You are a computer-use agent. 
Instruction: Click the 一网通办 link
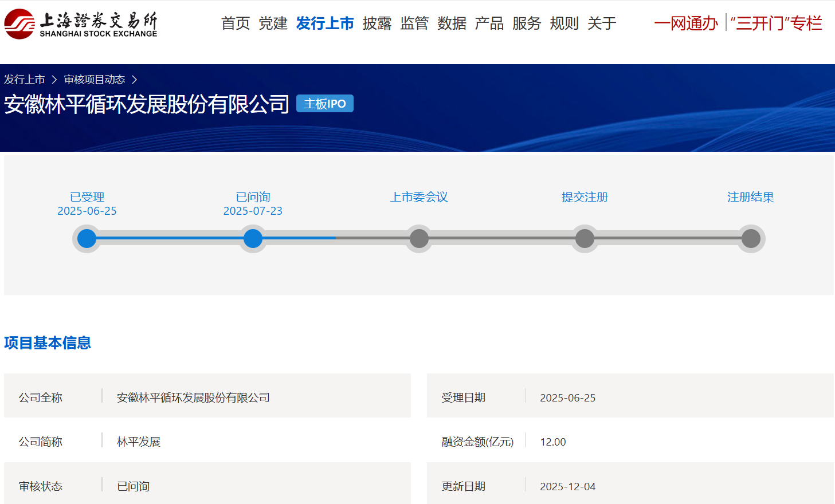pyautogui.click(x=686, y=23)
